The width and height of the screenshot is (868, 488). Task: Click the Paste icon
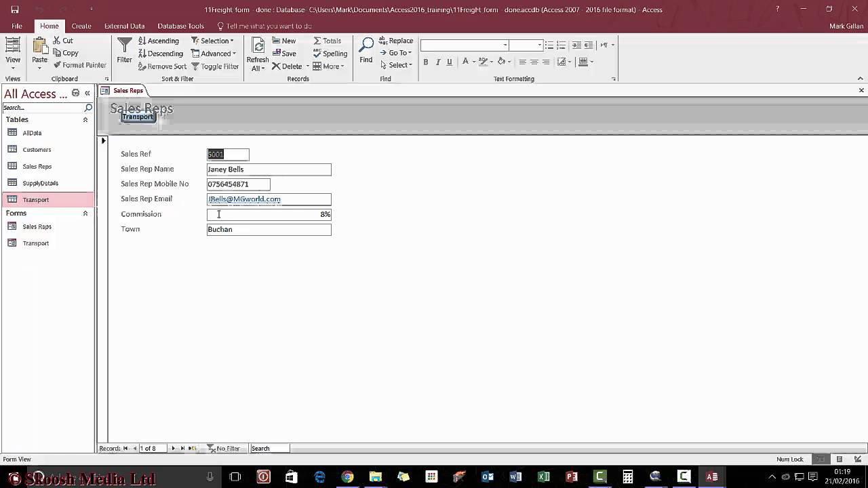39,53
